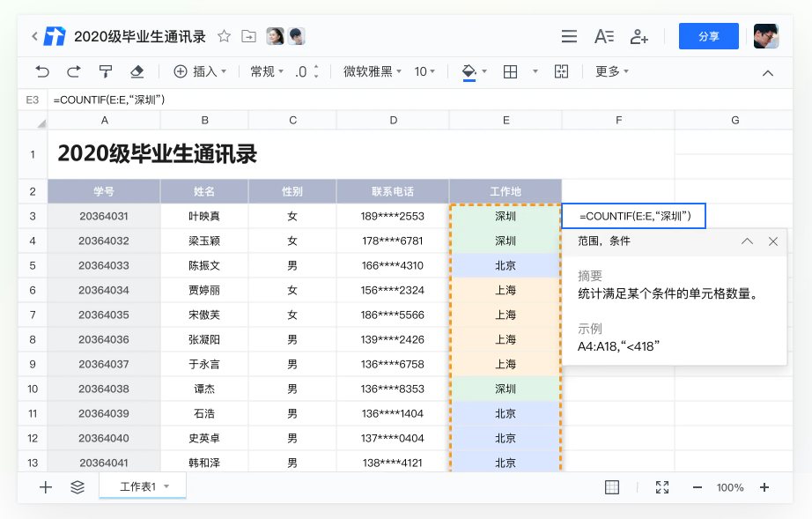Click the blue 分享 share button
Viewport: 812px width, 519px height.
[x=708, y=36]
